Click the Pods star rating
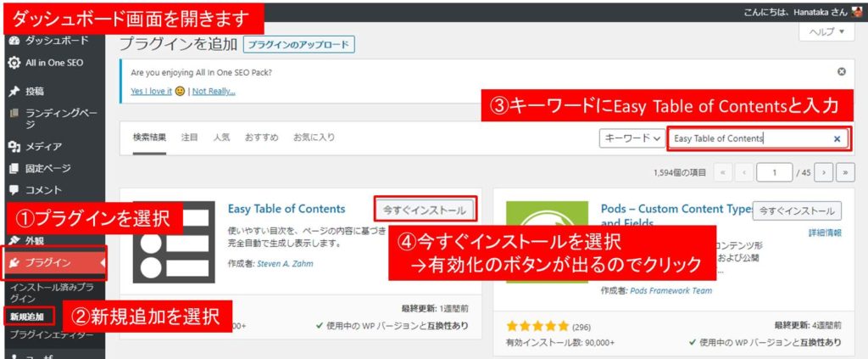This screenshot has width=868, height=359. 537,326
